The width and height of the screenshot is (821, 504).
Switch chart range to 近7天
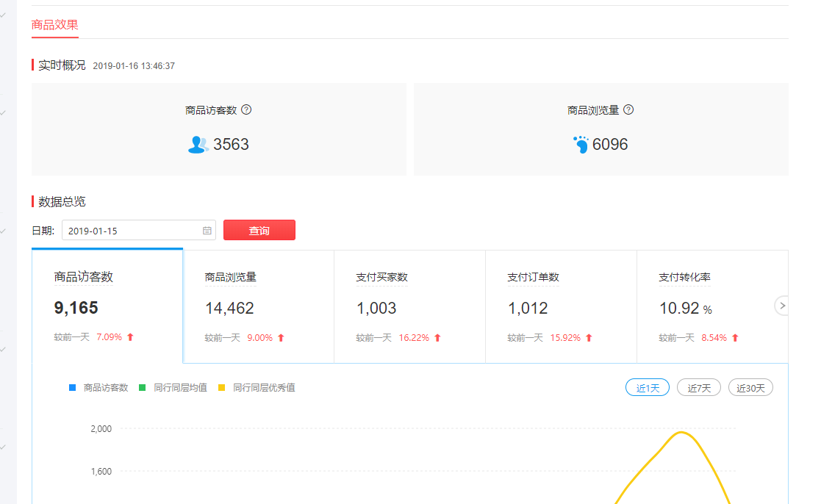(x=699, y=388)
